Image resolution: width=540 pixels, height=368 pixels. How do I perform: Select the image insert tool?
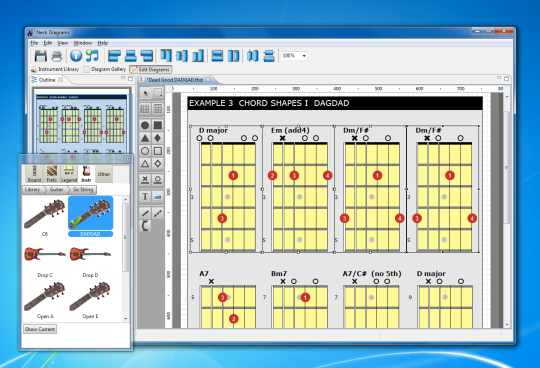158,197
